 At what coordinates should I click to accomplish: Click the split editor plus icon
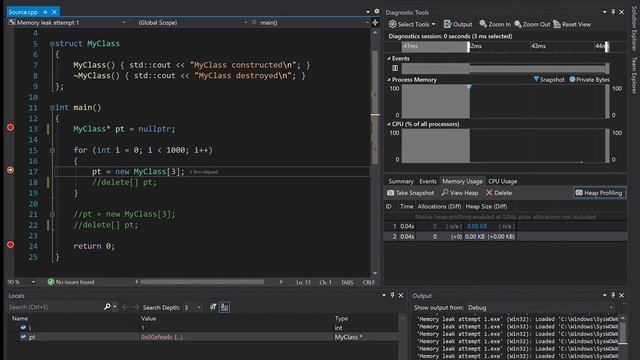click(x=375, y=23)
